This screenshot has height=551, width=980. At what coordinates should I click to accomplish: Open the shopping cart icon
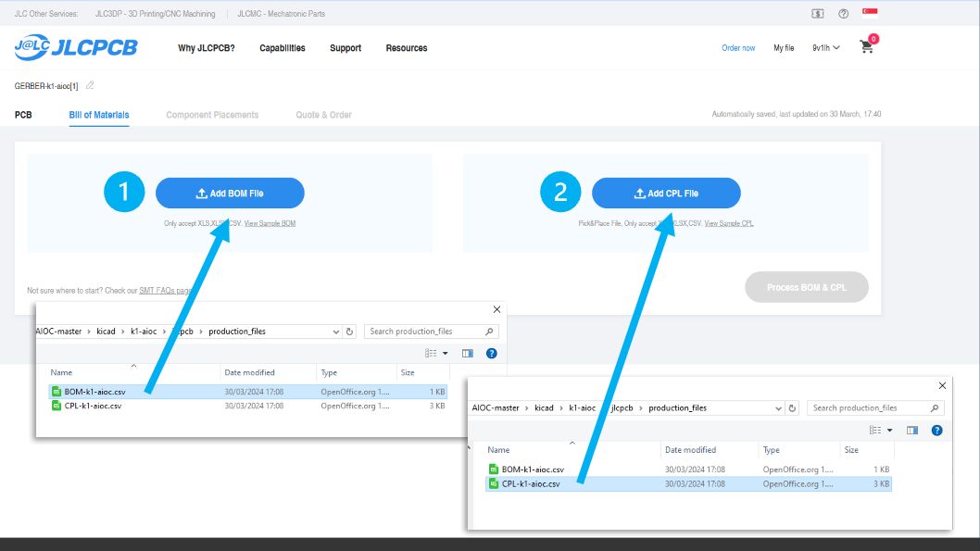pyautogui.click(x=867, y=47)
